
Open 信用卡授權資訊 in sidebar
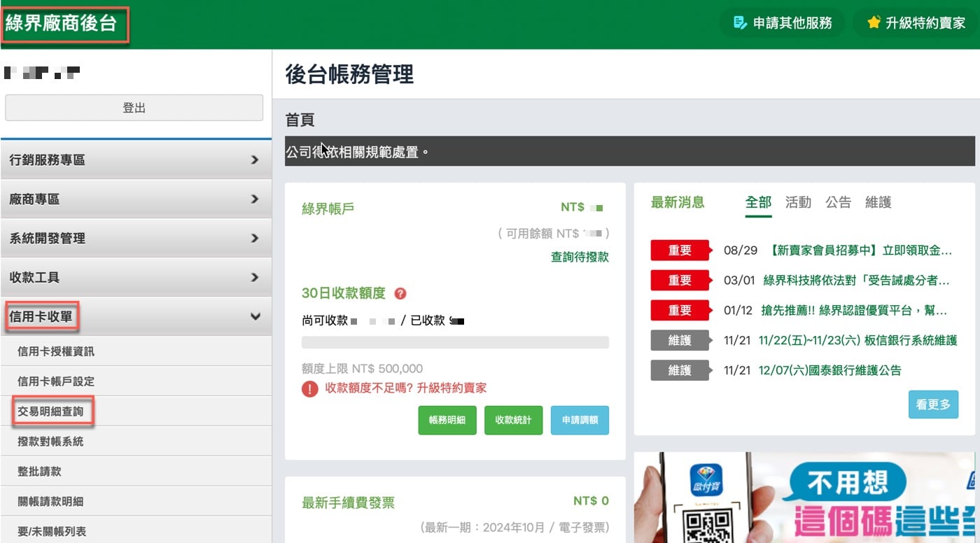(136, 351)
